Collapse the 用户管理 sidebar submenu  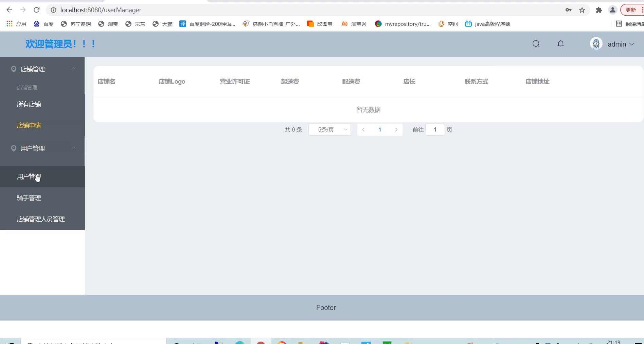pyautogui.click(x=42, y=148)
